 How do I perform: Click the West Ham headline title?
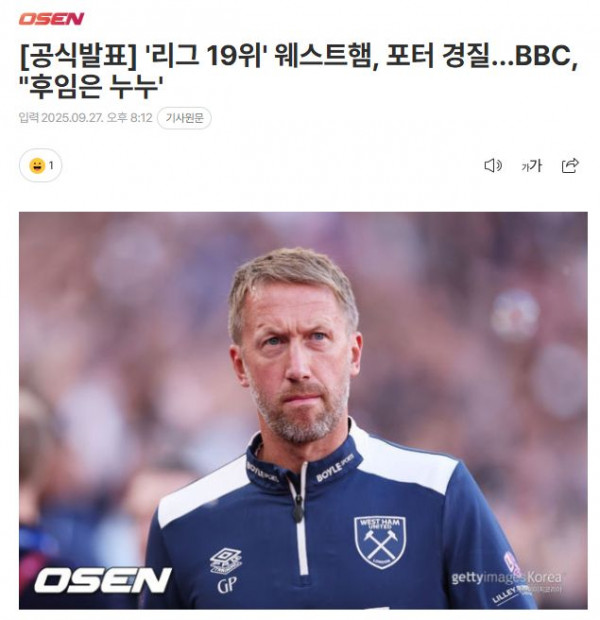(299, 71)
